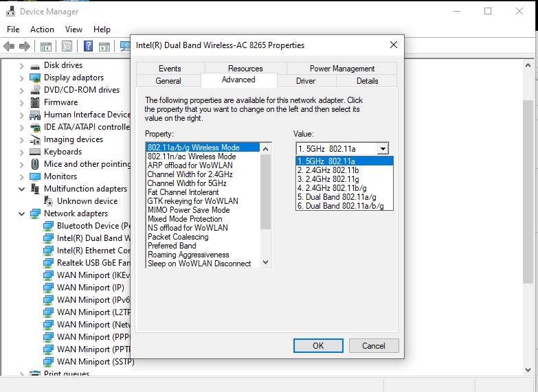Click the Mice and other pointing devices icon
The image size is (538, 392).
pyautogui.click(x=34, y=164)
